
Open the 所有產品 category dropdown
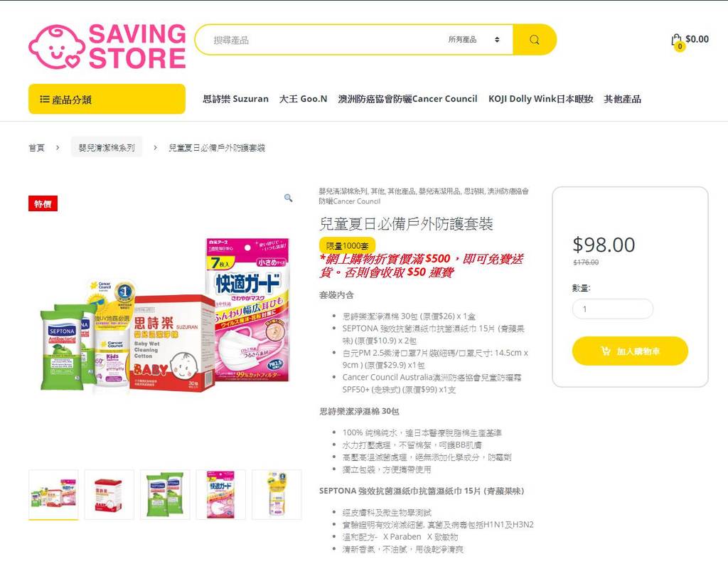(473, 40)
